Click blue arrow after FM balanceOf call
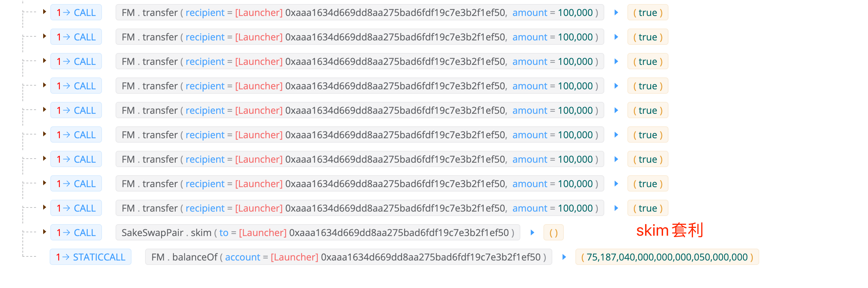Image resolution: width=868 pixels, height=288 pixels. (564, 257)
